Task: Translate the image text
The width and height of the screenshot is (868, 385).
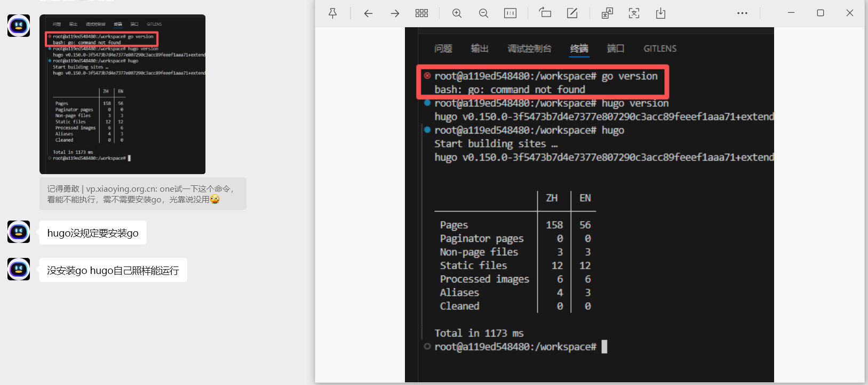Action: point(607,13)
